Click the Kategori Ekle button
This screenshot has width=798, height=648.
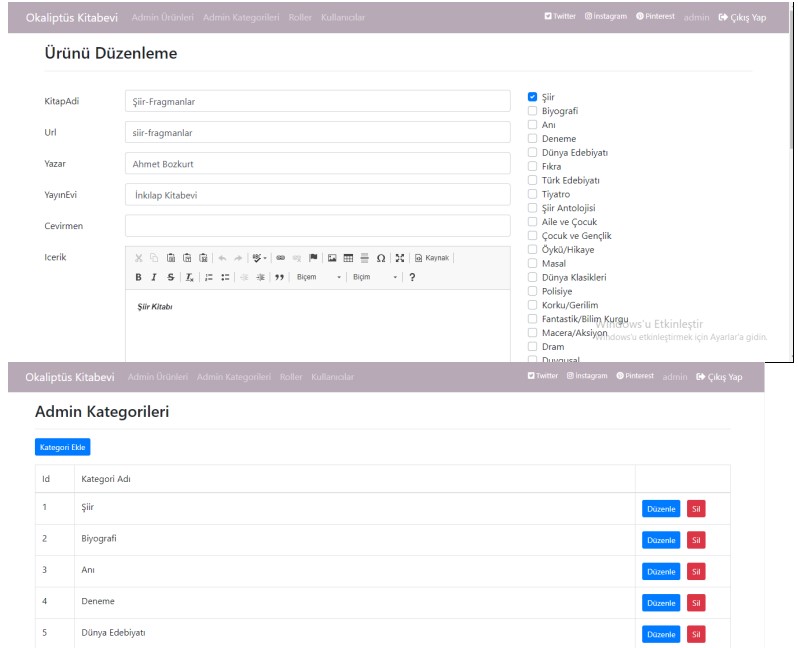(63, 447)
